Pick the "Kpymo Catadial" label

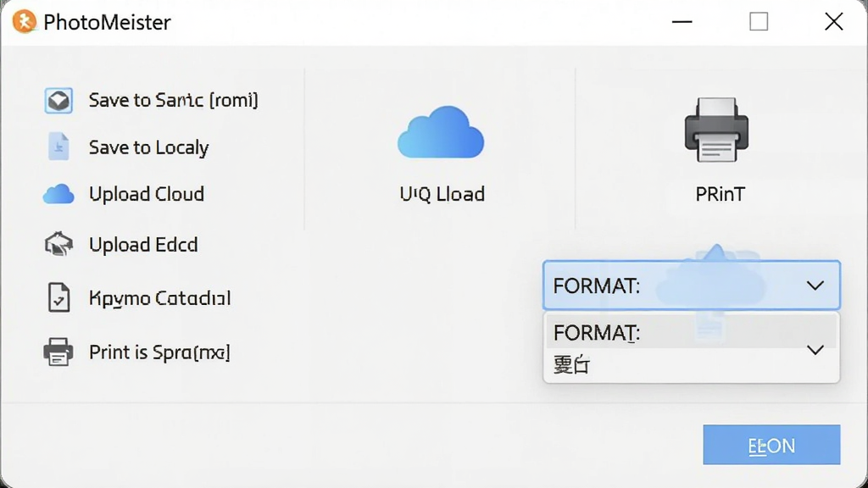pos(160,298)
